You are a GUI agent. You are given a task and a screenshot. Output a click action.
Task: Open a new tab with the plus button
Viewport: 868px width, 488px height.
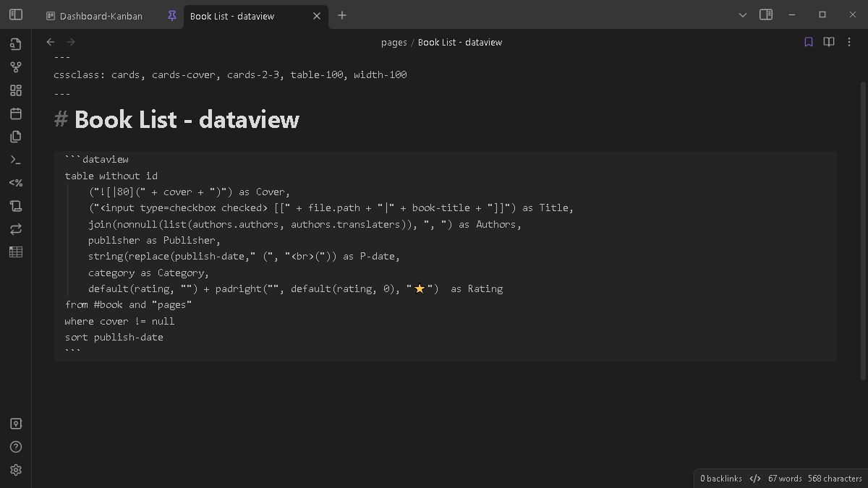pos(341,15)
